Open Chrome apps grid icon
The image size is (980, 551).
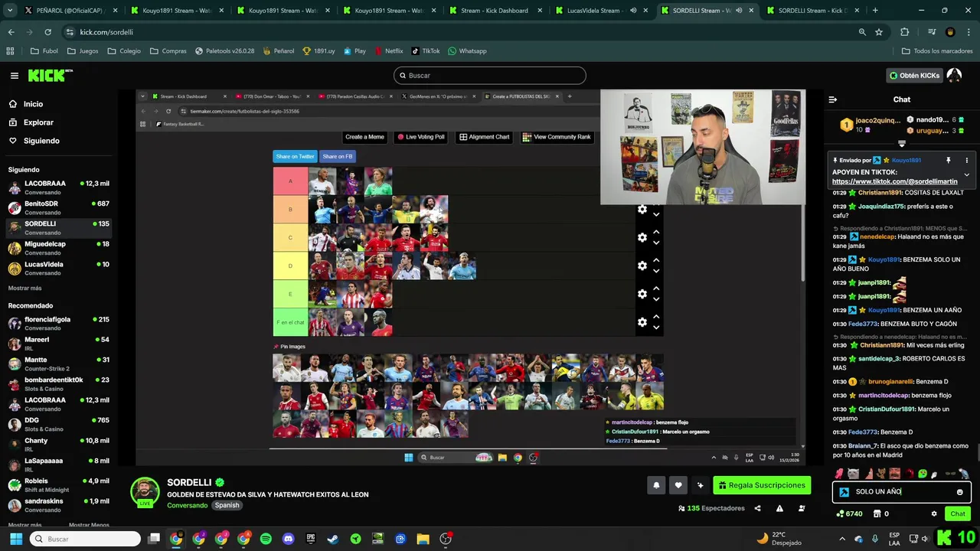[x=10, y=51]
